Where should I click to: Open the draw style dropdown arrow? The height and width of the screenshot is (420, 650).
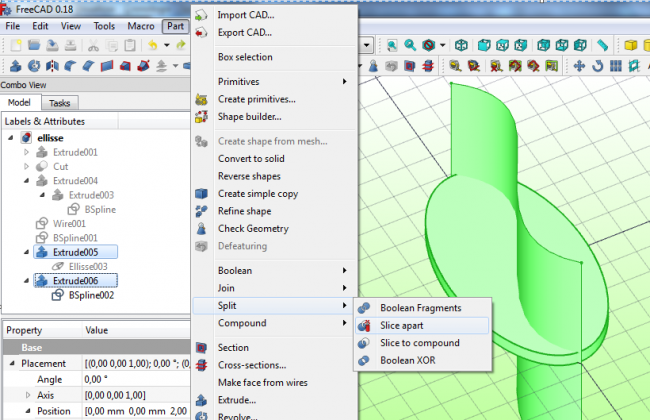[x=444, y=45]
